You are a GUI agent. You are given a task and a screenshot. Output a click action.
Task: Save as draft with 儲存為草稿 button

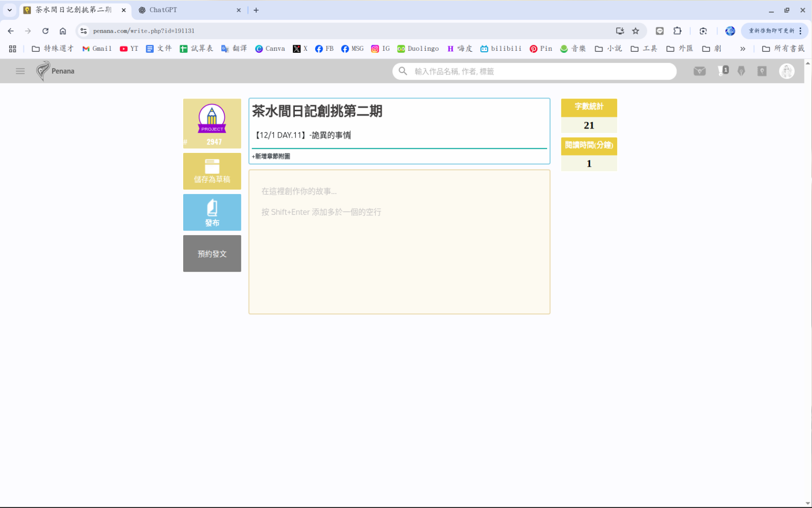click(x=212, y=171)
